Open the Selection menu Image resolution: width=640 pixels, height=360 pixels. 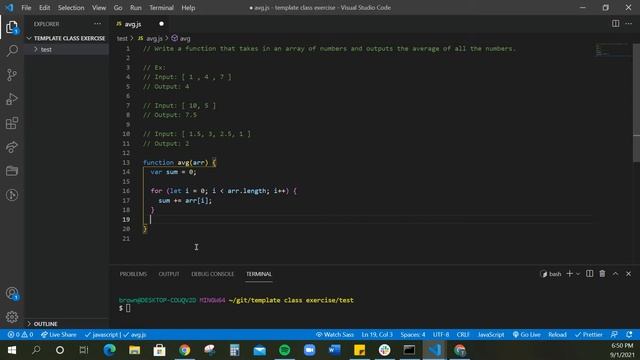click(71, 8)
